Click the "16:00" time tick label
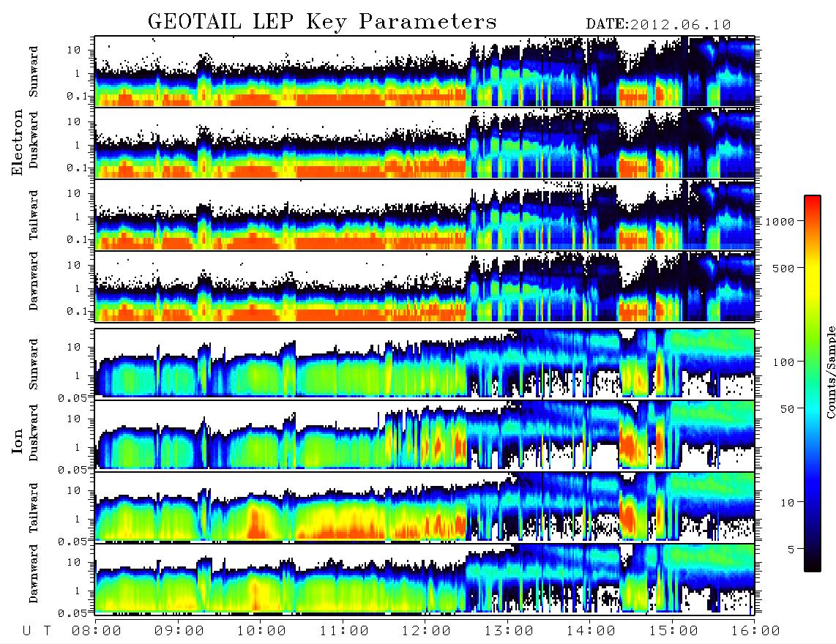This screenshot has width=836, height=644. coord(755,631)
